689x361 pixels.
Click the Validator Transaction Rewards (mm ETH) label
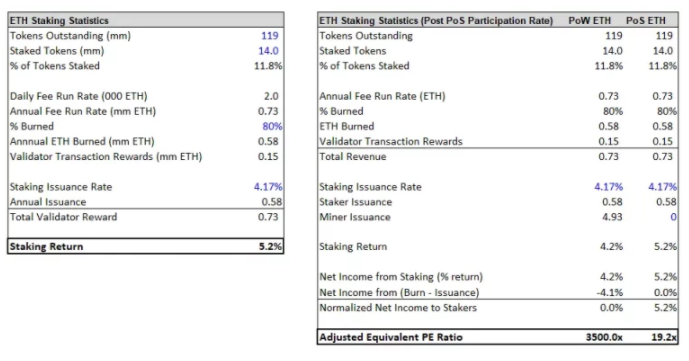(x=106, y=157)
